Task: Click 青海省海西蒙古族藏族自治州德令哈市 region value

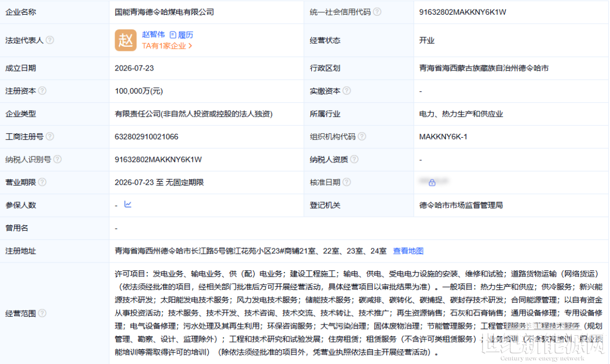Action: pos(483,68)
